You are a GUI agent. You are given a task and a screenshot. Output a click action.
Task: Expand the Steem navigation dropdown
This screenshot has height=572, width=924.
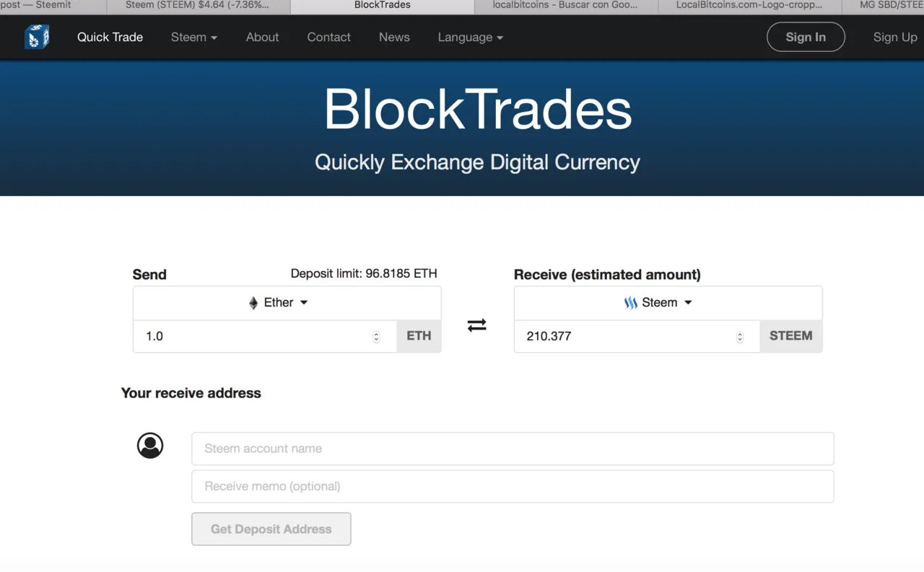[194, 37]
